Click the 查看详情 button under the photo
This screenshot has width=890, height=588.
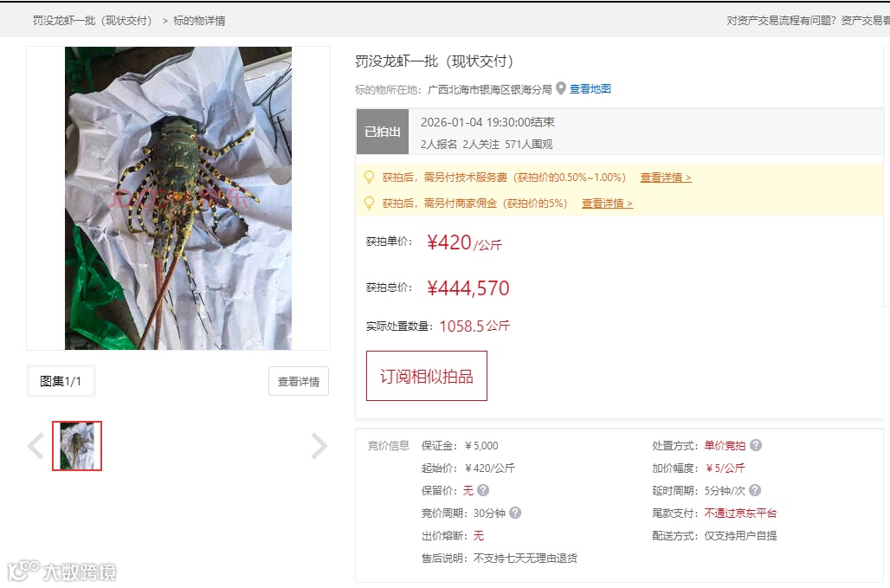(299, 381)
